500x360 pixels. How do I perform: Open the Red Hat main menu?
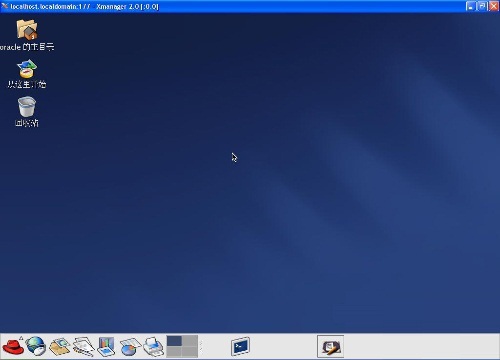point(13,346)
